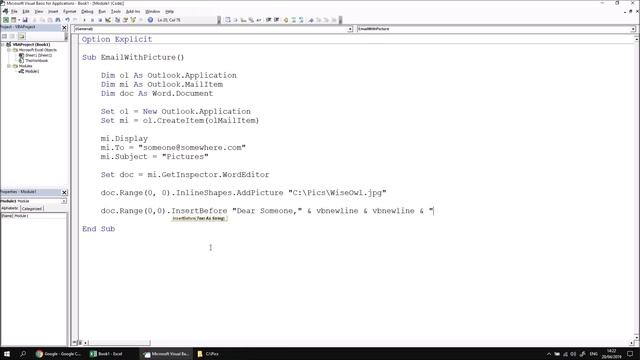The width and height of the screenshot is (640, 360).
Task: Click the 'End Sub' code line
Action: point(98,229)
